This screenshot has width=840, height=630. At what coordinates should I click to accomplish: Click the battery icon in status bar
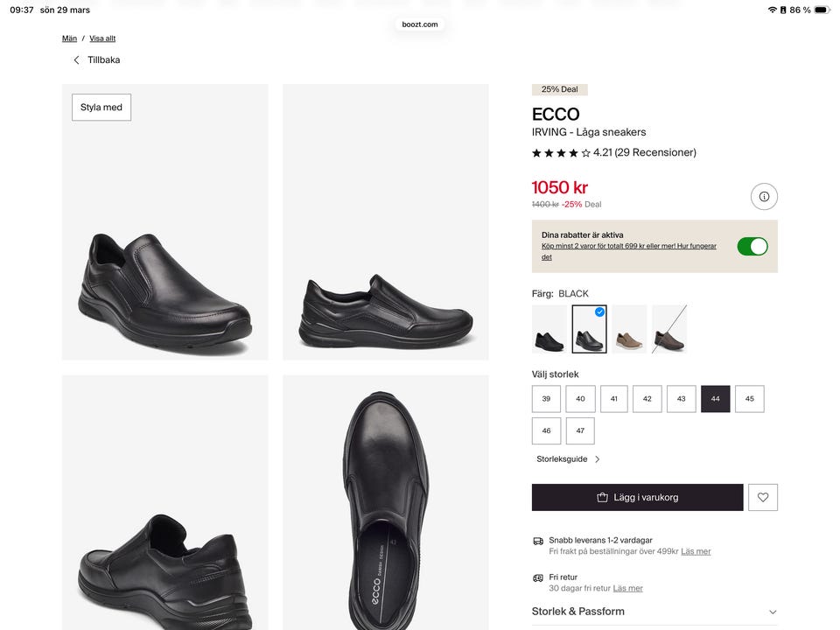coord(822,10)
